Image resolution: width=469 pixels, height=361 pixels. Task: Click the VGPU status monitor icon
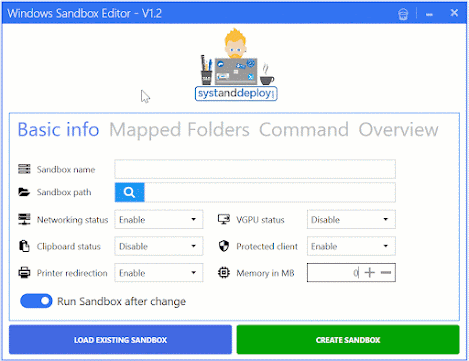tap(224, 219)
